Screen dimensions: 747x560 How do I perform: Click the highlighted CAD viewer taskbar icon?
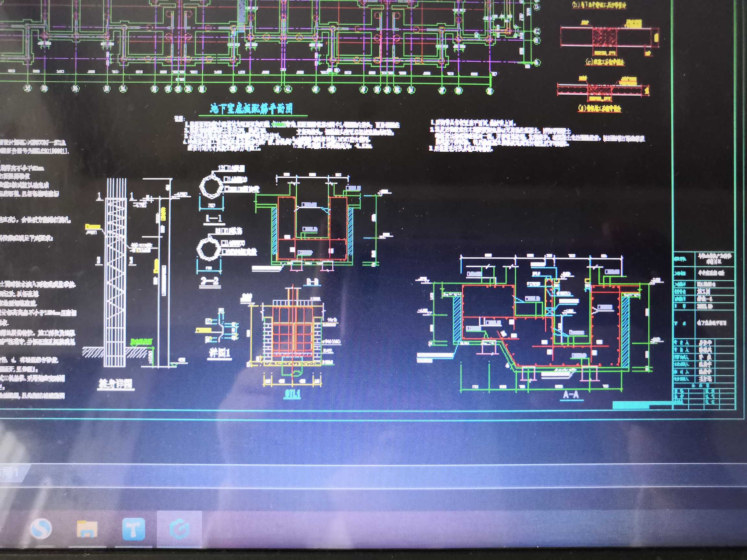[179, 529]
